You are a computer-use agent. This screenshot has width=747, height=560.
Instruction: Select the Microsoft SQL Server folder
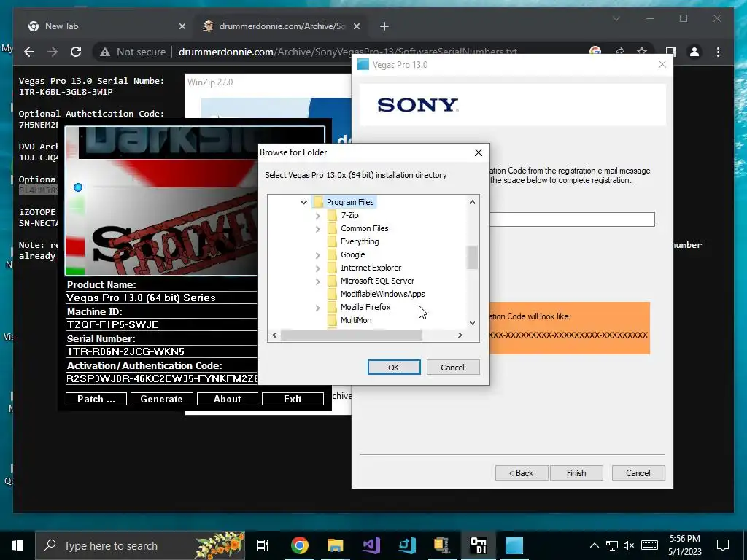click(x=377, y=281)
